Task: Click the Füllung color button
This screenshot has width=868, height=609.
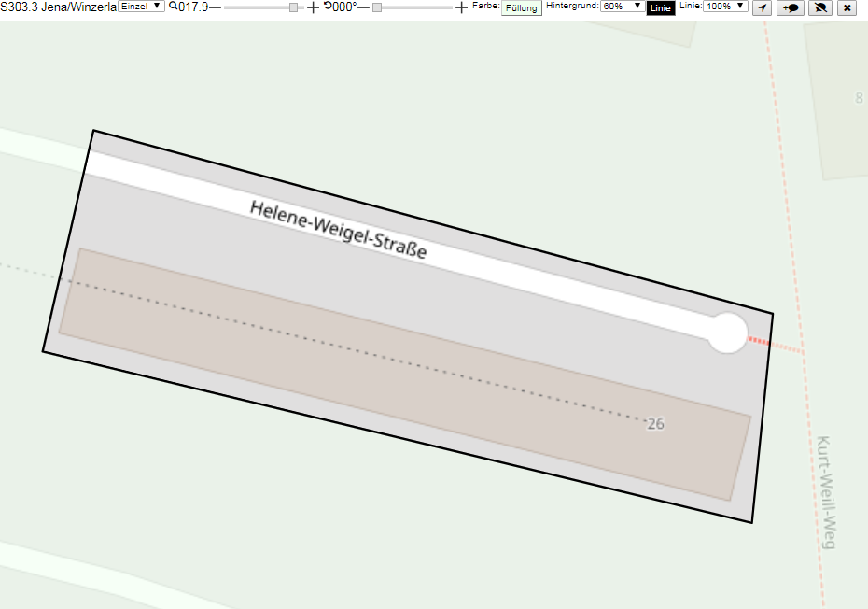Action: pos(522,7)
